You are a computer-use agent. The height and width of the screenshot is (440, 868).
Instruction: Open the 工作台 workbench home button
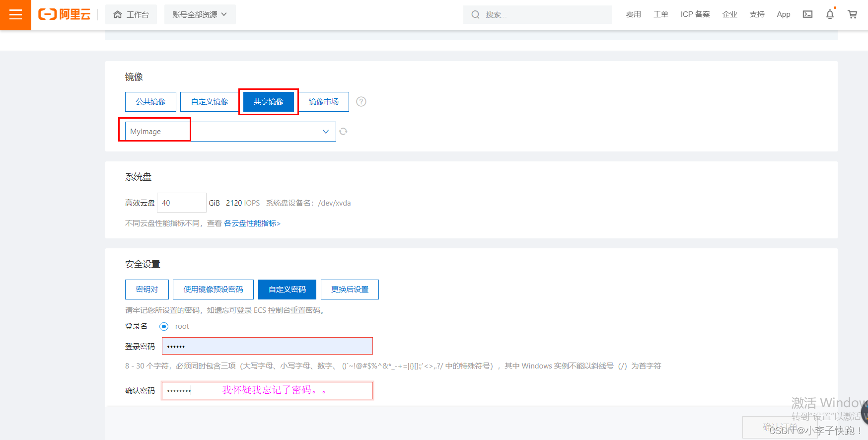coord(132,14)
